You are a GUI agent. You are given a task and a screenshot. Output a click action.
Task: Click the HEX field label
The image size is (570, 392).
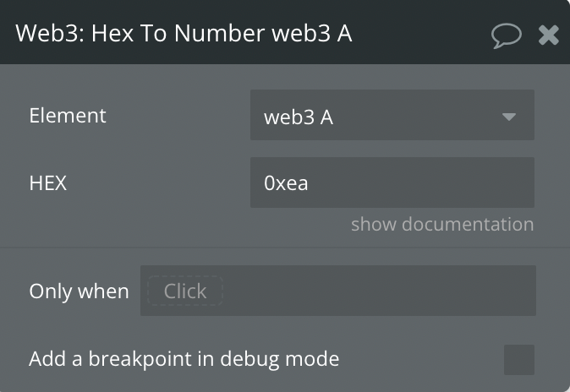click(48, 182)
